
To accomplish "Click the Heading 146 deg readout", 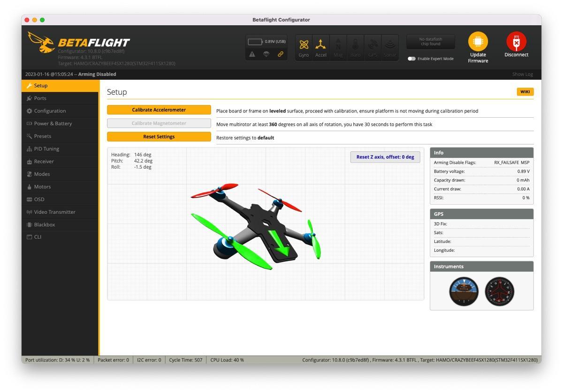I will (131, 155).
